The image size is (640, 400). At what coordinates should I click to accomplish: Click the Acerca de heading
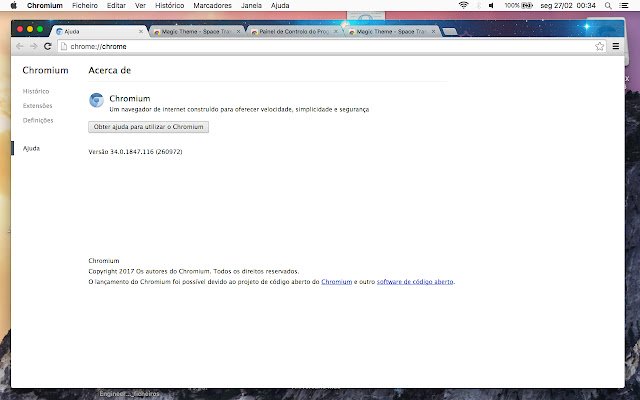click(x=109, y=70)
